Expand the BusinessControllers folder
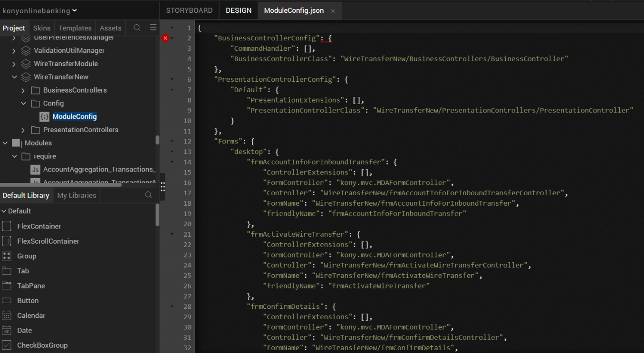644x353 pixels. 23,90
